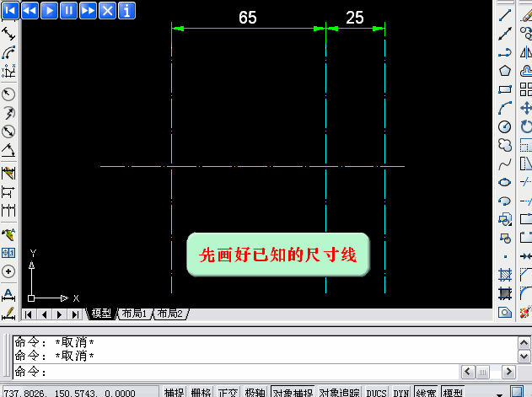Select the Arc draw tool
The image size is (532, 397).
(505, 108)
